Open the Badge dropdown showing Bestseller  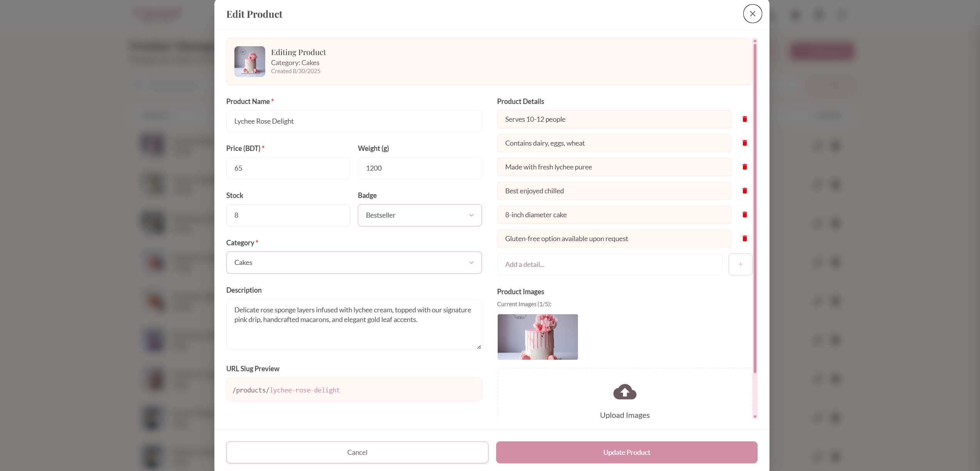[x=419, y=215]
